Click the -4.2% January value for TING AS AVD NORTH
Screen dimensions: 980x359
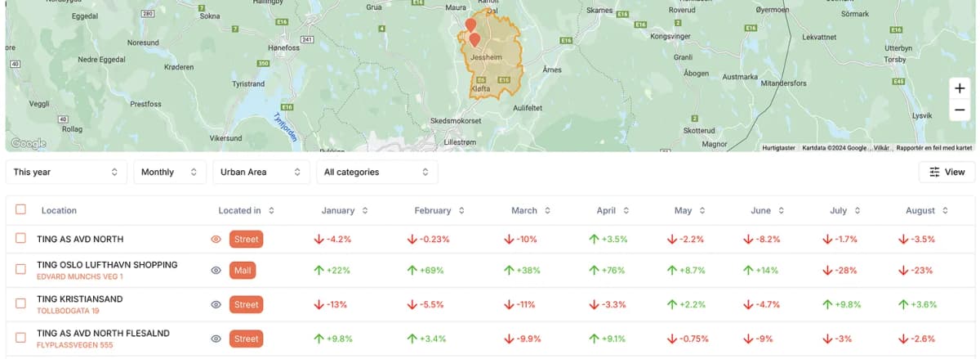(x=333, y=240)
